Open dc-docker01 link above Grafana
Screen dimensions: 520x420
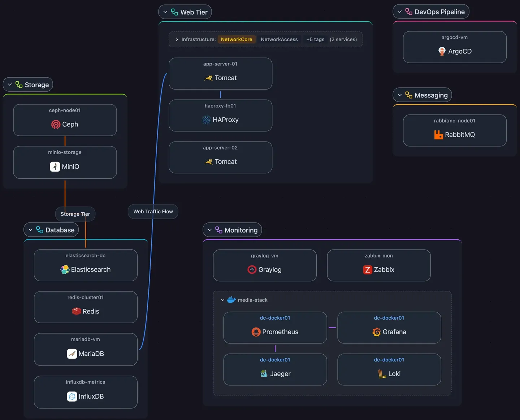389,318
